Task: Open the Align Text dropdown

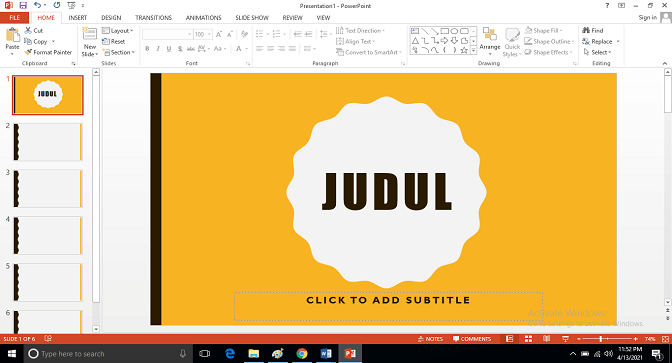Action: point(355,42)
